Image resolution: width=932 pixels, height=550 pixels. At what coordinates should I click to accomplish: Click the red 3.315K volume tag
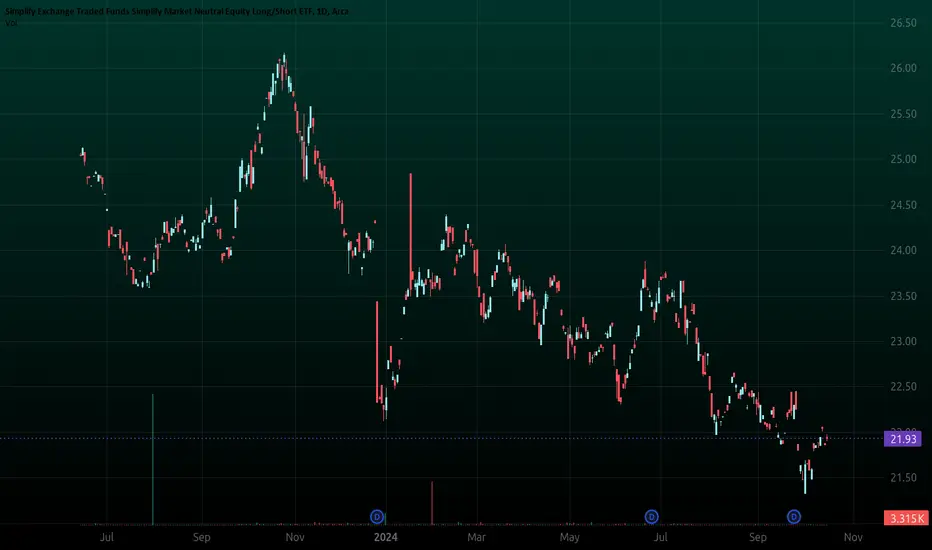(x=906, y=518)
